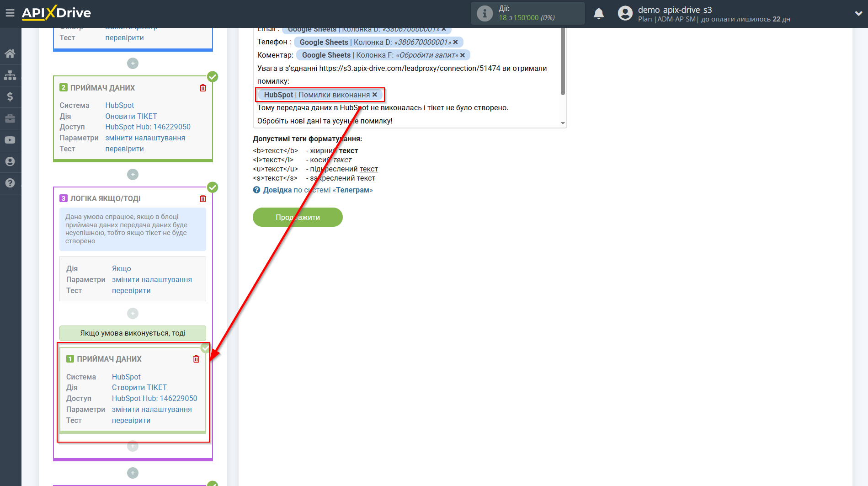Click the actions counter 18 з 150'000
Image resolution: width=868 pixels, height=486 pixels.
click(x=527, y=18)
